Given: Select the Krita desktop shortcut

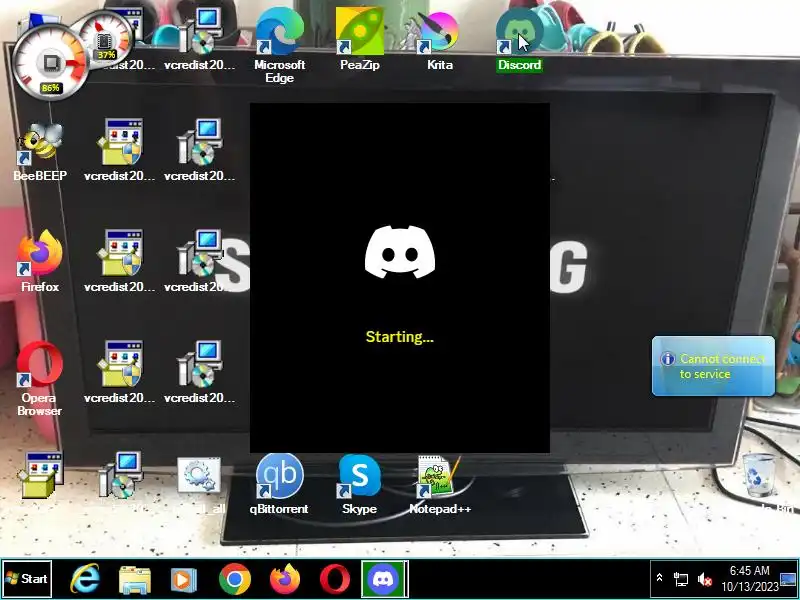Looking at the screenshot, I should pos(439,39).
